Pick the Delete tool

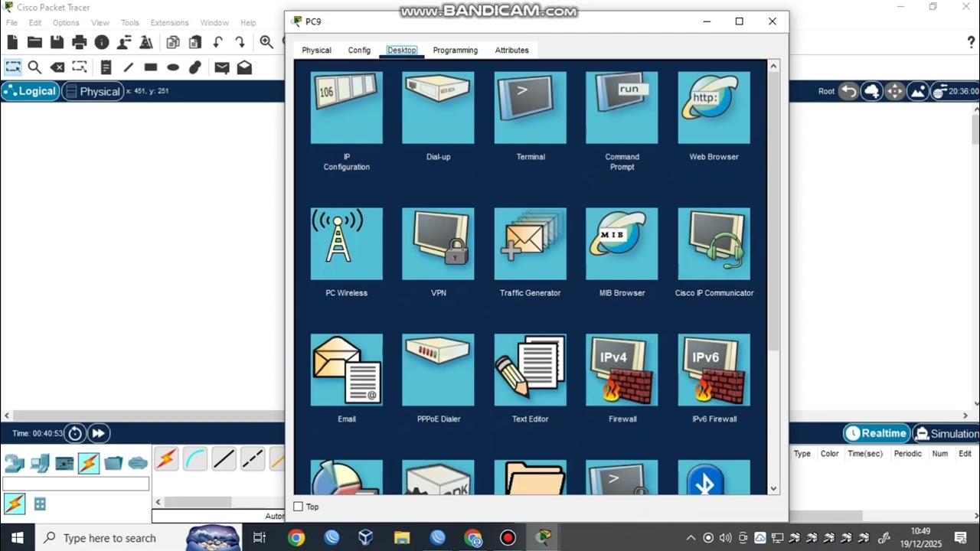tap(57, 67)
